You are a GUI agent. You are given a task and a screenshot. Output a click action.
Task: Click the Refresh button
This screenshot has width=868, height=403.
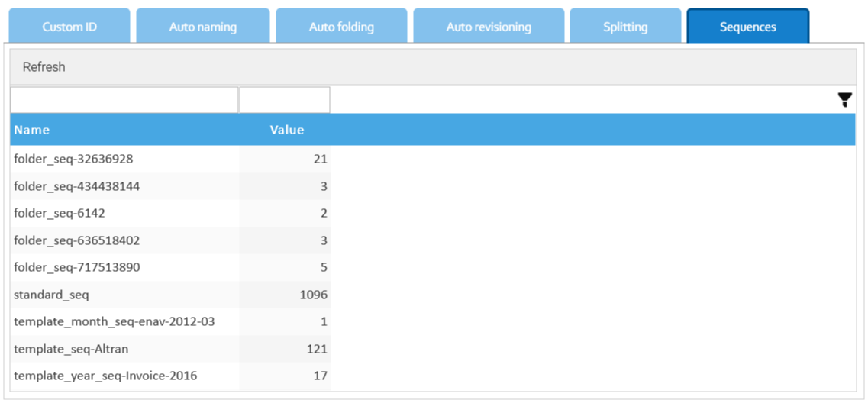44,67
